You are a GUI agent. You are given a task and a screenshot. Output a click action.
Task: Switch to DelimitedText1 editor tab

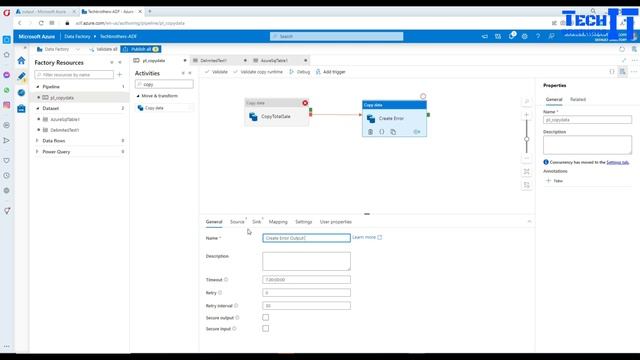213,60
